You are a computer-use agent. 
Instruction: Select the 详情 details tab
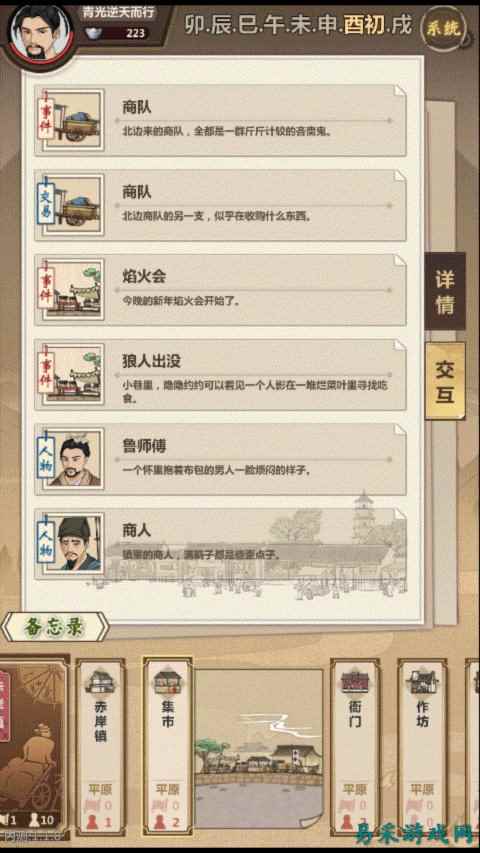pos(445,291)
